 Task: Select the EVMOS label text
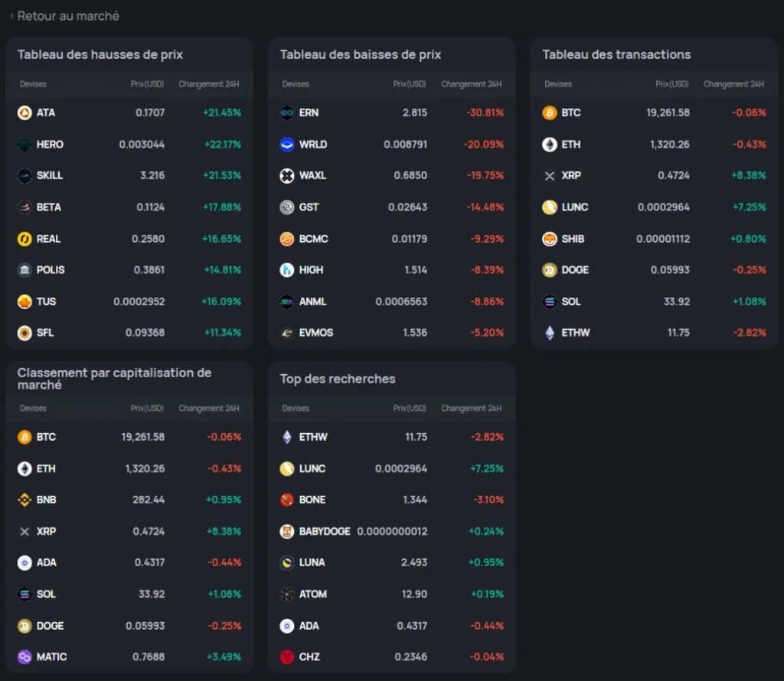click(x=316, y=333)
